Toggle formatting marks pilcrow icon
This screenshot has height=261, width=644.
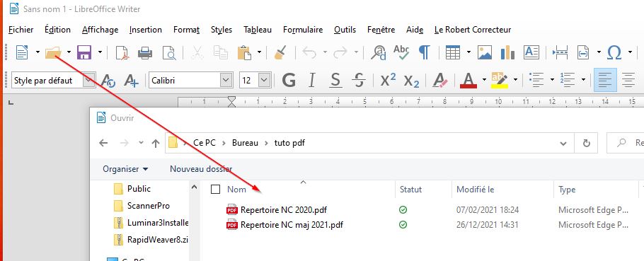(x=425, y=52)
